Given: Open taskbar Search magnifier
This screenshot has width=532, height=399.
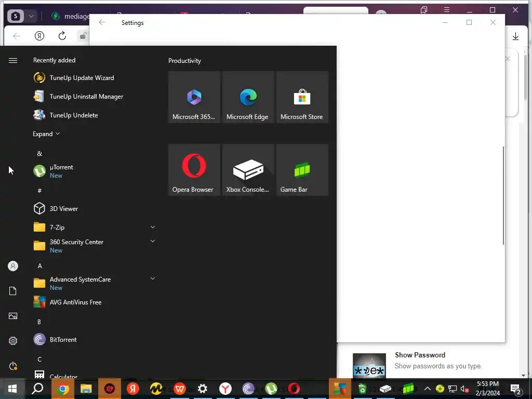Looking at the screenshot, I should coord(37,389).
